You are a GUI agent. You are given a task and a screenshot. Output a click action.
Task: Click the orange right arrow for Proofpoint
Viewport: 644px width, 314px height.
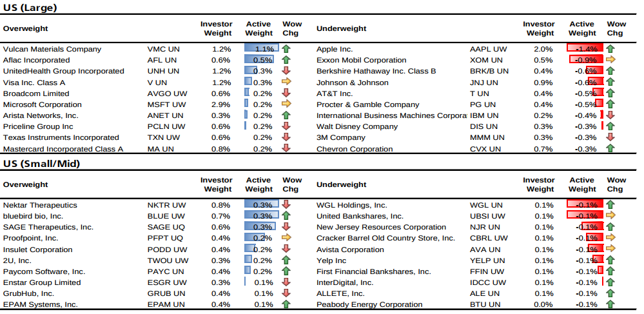[287, 238]
